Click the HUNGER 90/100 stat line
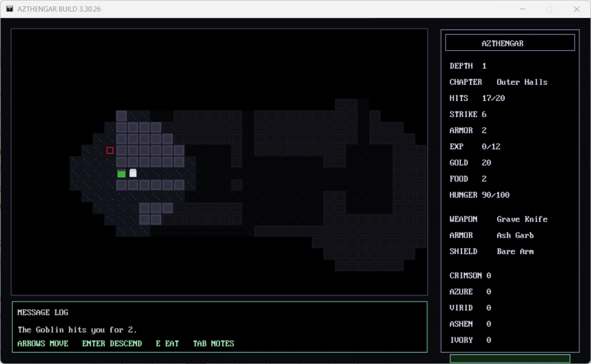Screen dimensions: 591x364 480,195
